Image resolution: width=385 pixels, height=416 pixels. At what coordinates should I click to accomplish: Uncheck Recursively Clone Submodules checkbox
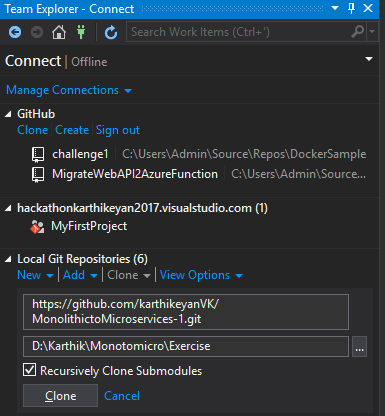point(29,370)
